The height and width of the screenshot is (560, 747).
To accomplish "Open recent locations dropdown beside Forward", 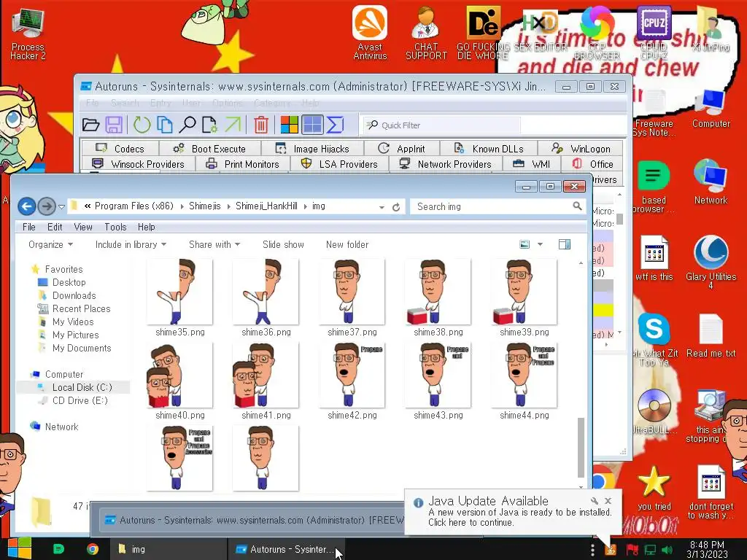I will tap(61, 206).
